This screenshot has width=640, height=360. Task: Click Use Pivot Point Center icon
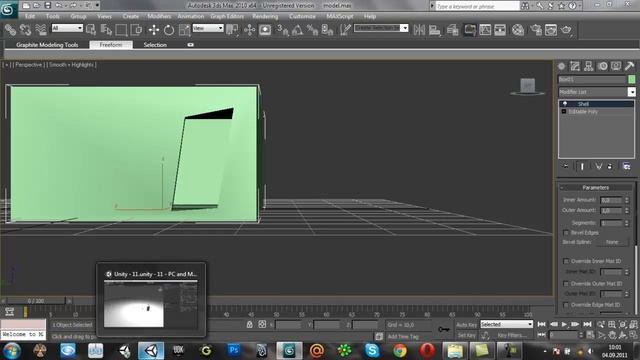coord(233,30)
